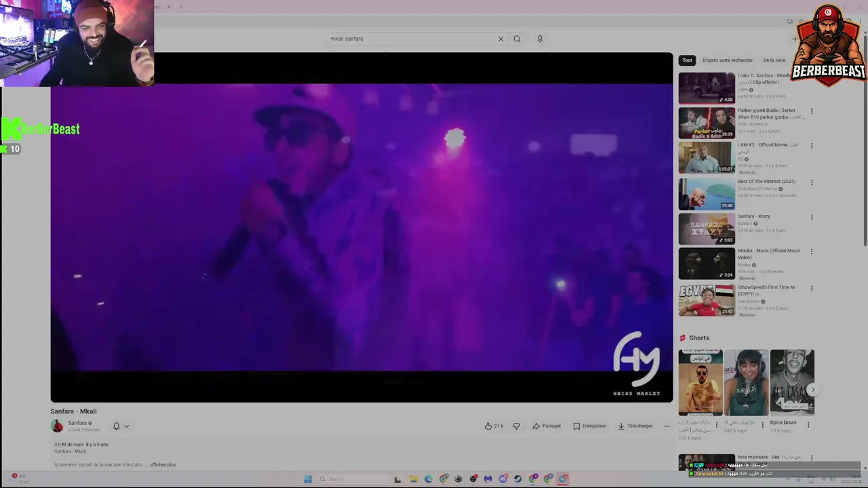This screenshot has width=868, height=488.
Task: Open Sanfara channel name link
Action: 77,423
